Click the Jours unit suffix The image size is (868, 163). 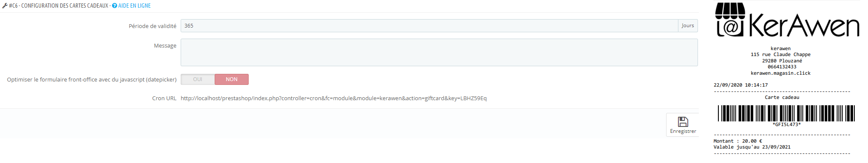point(688,26)
